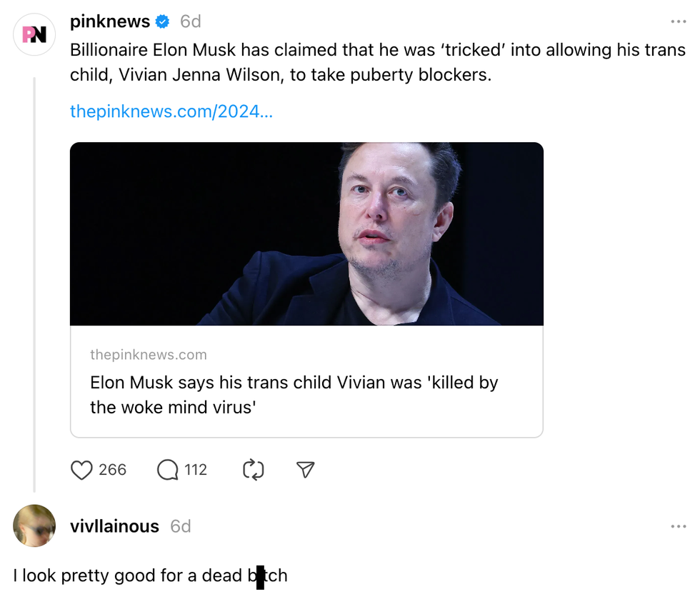Visit the vivllainous username profile
Image resolution: width=700 pixels, height=594 pixels.
point(114,527)
